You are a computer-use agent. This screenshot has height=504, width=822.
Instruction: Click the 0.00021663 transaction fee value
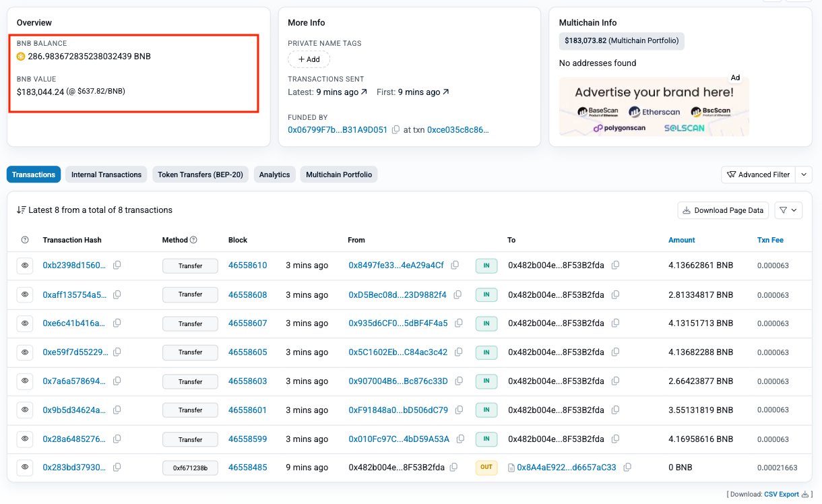(777, 468)
